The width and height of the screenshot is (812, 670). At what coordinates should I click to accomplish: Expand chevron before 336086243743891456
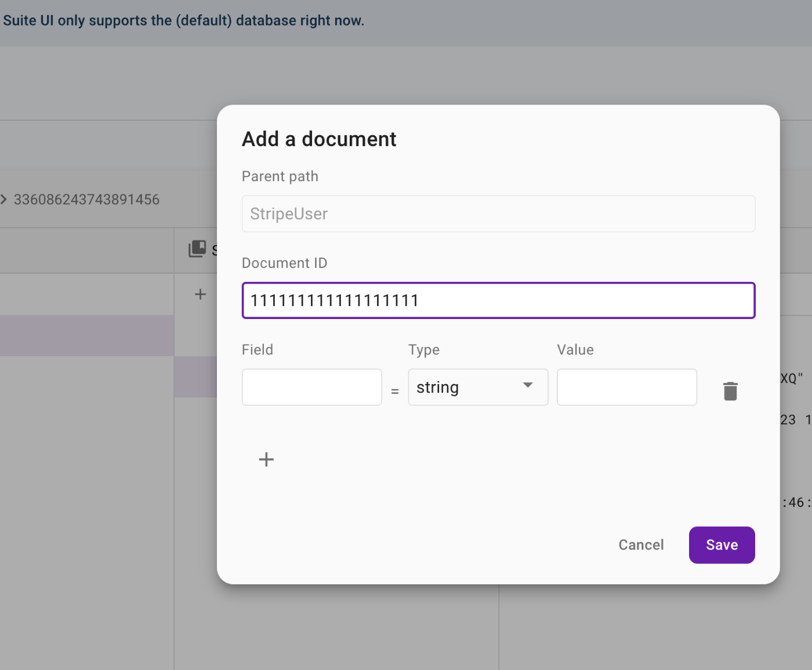(4, 200)
